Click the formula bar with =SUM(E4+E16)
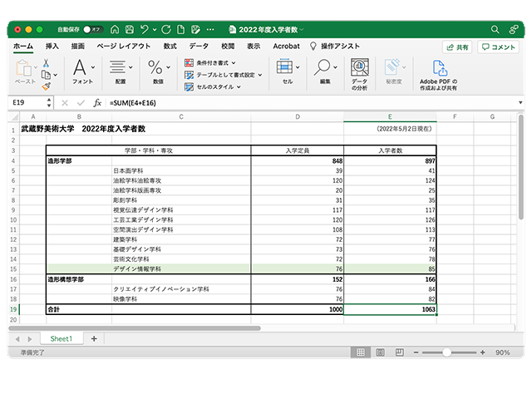Image resolution: width=532 pixels, height=399 pixels. (310, 103)
